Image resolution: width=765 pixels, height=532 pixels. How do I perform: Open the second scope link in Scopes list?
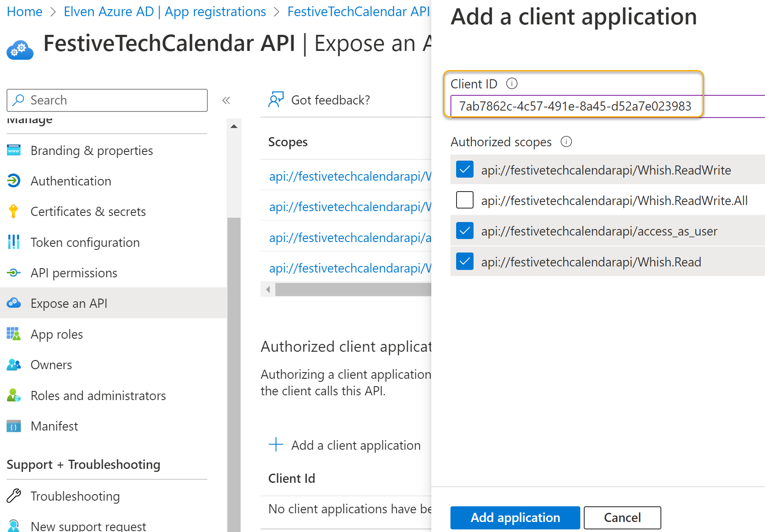coord(350,206)
